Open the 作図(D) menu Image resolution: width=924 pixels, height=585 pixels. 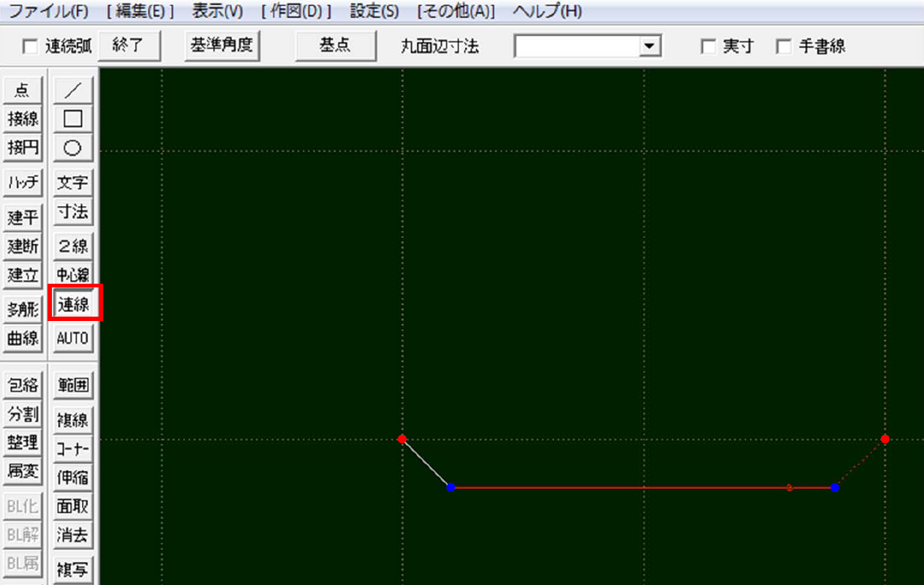pyautogui.click(x=296, y=11)
